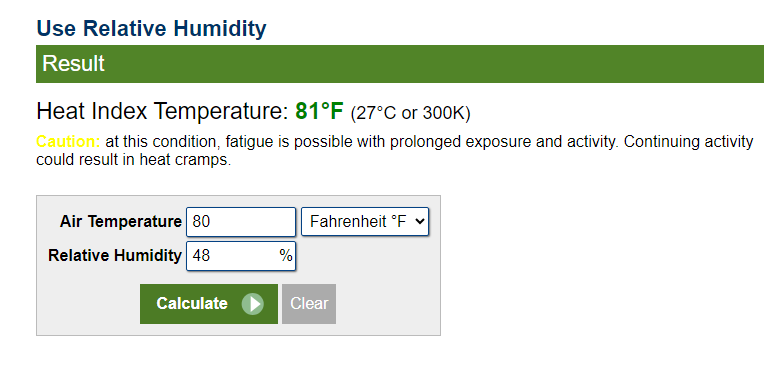Click the gray Clear button
This screenshot has height=372, width=774.
pos(309,304)
